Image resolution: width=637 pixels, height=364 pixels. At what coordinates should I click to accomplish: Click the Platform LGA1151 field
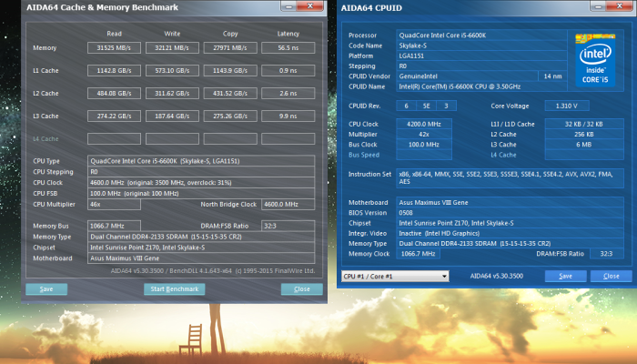481,56
